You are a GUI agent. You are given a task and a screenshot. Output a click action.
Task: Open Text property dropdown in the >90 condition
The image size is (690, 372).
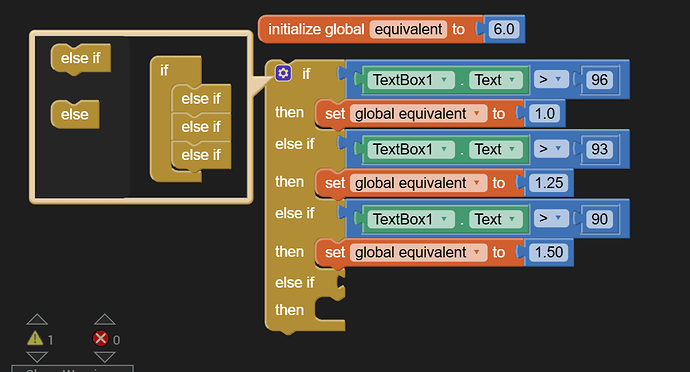coord(495,219)
